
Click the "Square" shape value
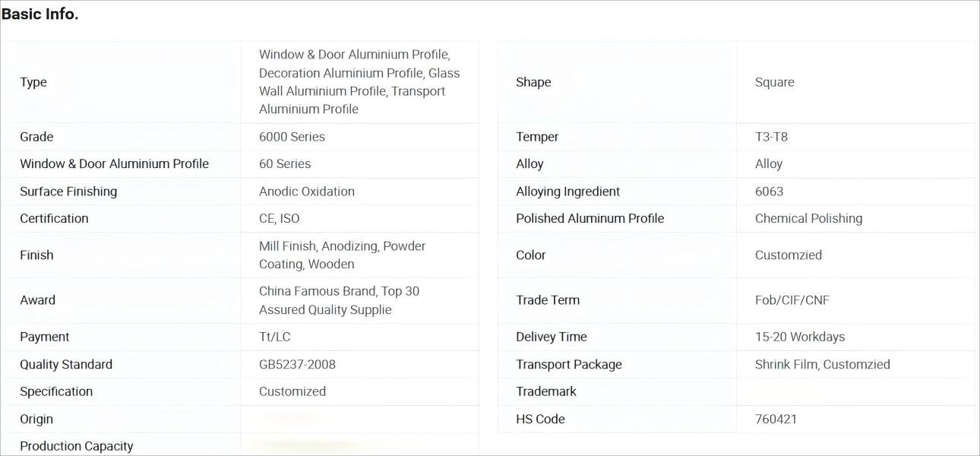[775, 82]
